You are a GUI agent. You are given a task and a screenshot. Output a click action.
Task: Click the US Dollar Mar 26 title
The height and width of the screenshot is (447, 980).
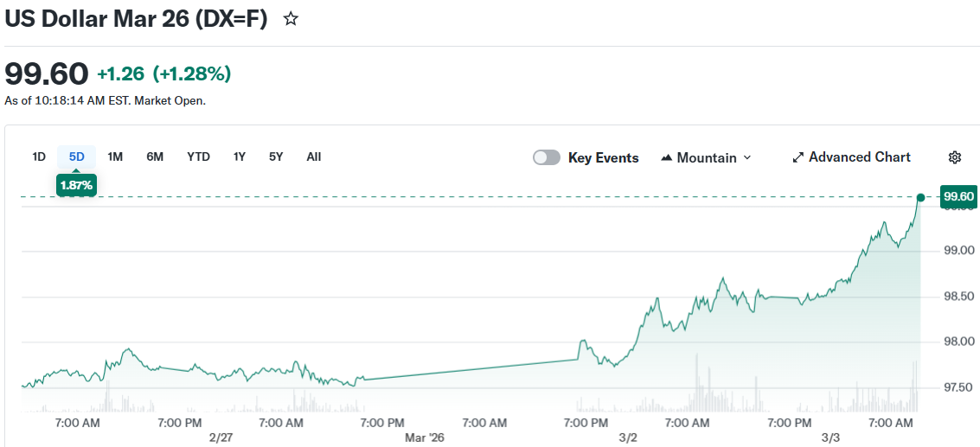(137, 18)
